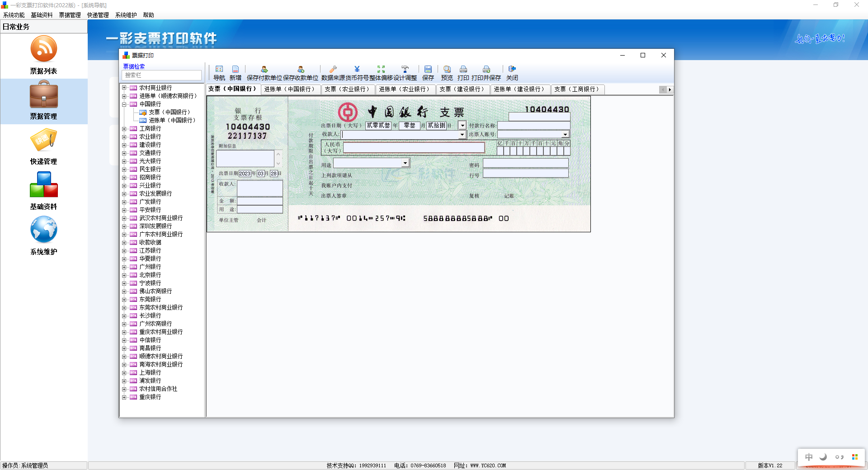This screenshot has width=868, height=470.
Task: Open the 票据管理 menu in the menu bar
Action: coord(70,15)
